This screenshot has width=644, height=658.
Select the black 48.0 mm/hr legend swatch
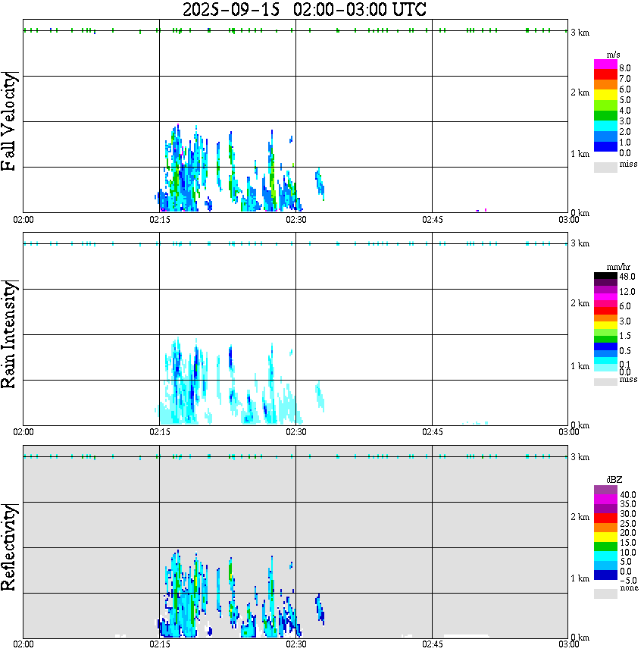pyautogui.click(x=605, y=276)
